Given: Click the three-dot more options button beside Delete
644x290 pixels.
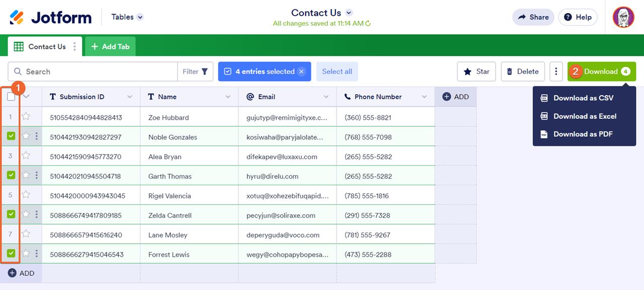Looking at the screenshot, I should tap(556, 71).
